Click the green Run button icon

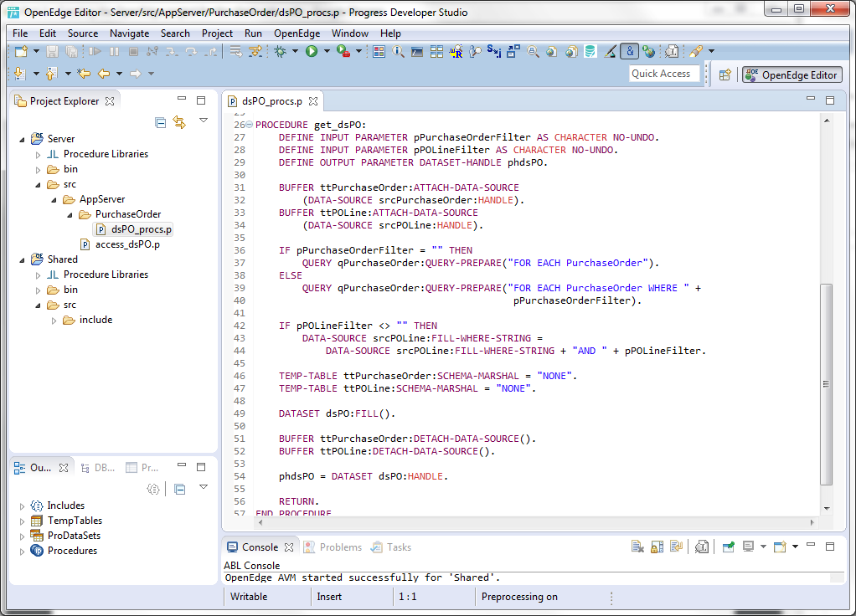click(x=312, y=51)
